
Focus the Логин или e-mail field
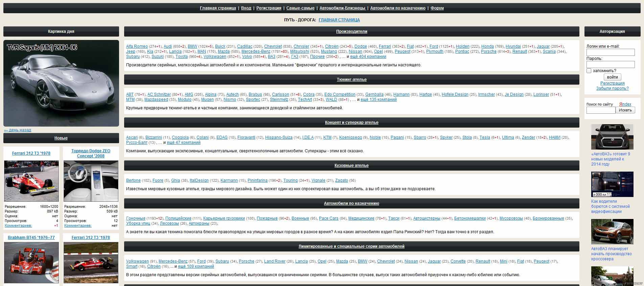point(611,52)
